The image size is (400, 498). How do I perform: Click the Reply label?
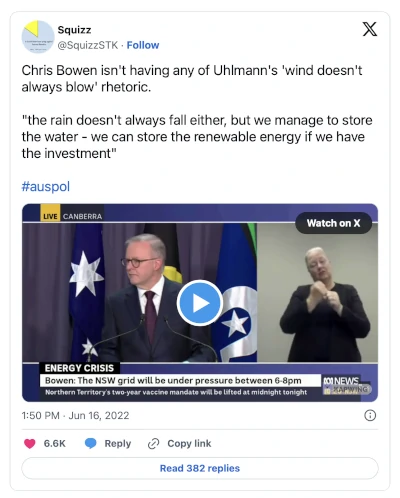(x=118, y=444)
